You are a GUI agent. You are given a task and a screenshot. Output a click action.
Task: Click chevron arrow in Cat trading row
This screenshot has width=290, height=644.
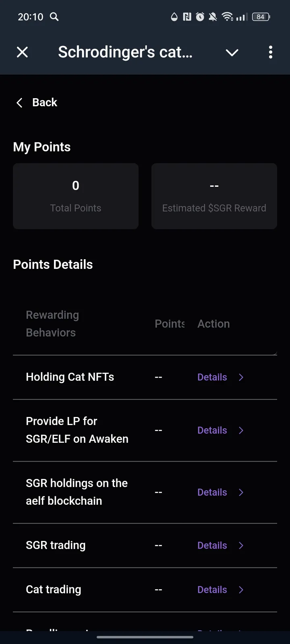click(x=241, y=590)
